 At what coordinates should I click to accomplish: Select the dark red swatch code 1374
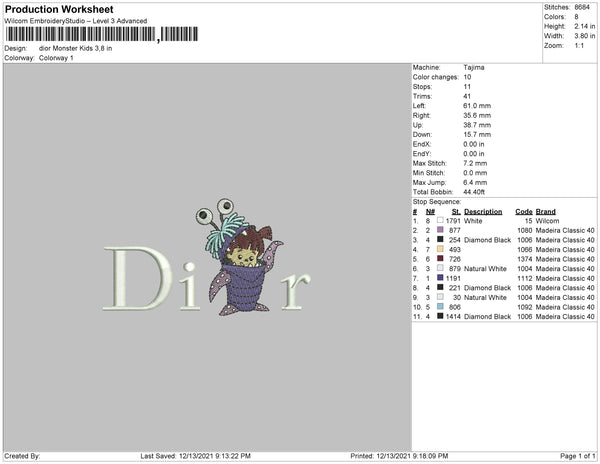[x=440, y=259]
